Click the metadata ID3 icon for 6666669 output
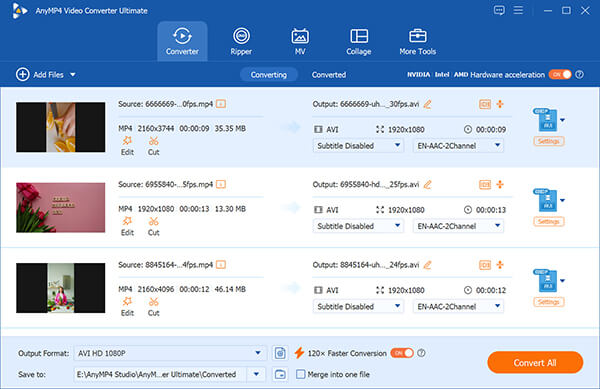The height and width of the screenshot is (389, 600). 485,104
